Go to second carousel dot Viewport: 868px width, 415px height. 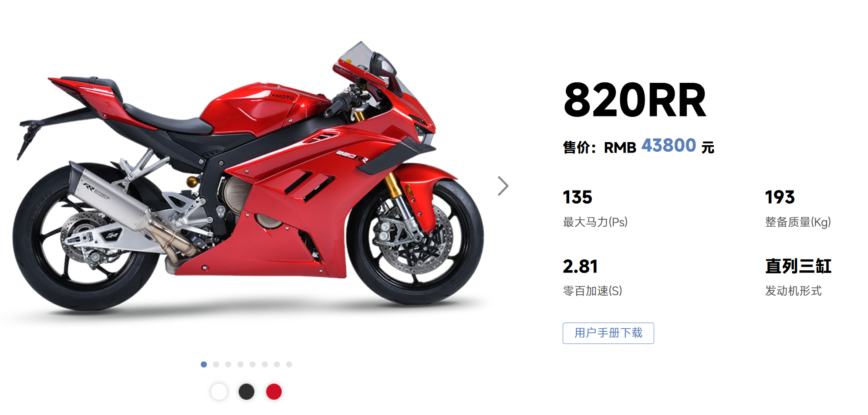click(x=216, y=364)
